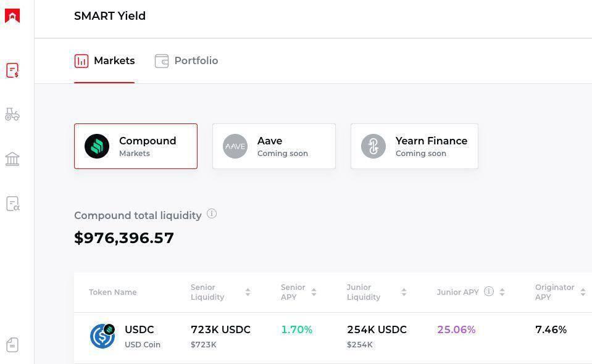The image size is (592, 364).
Task: Sort by Junior APY column arrows
Action: click(x=502, y=292)
